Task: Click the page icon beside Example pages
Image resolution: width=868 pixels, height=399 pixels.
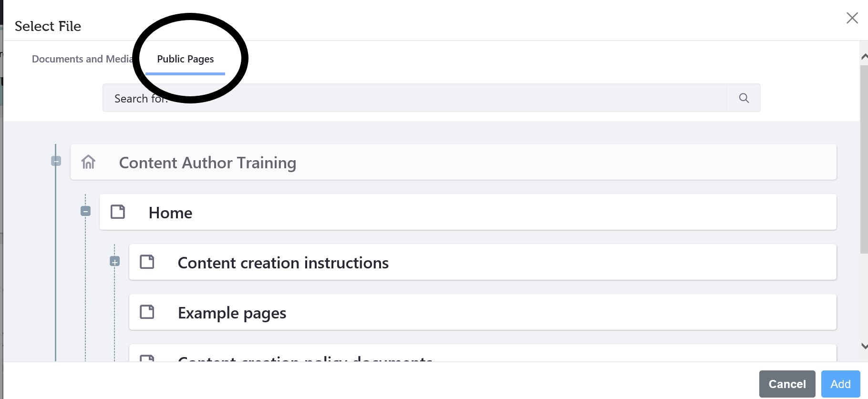Action: pyautogui.click(x=147, y=312)
